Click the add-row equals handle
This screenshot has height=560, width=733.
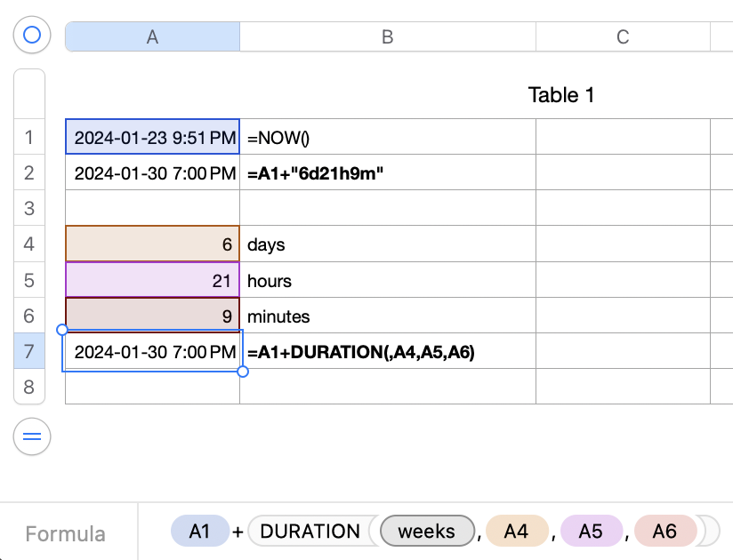32,436
